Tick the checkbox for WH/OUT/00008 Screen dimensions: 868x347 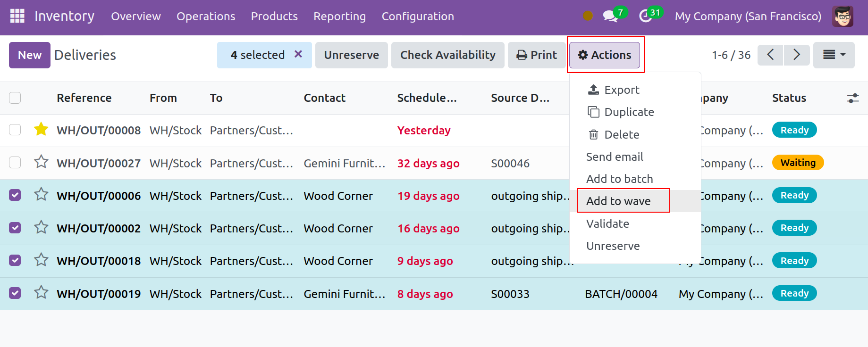pyautogui.click(x=15, y=130)
